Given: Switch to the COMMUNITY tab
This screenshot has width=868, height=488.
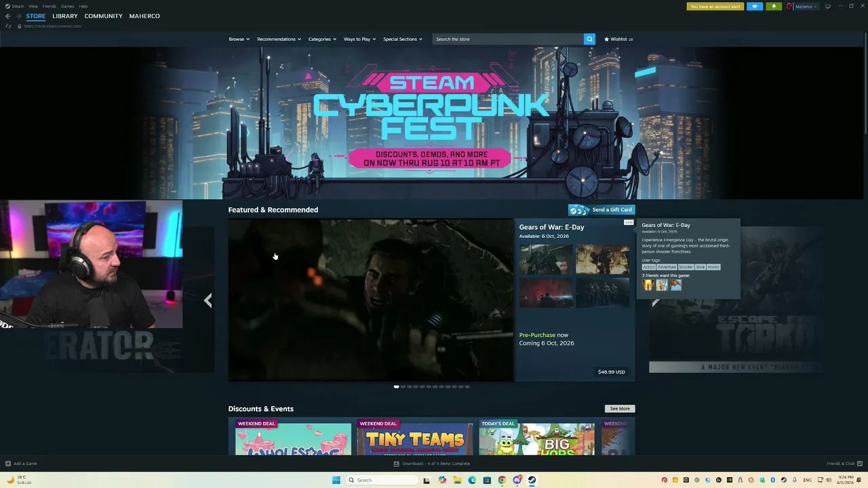Looking at the screenshot, I should [x=104, y=16].
